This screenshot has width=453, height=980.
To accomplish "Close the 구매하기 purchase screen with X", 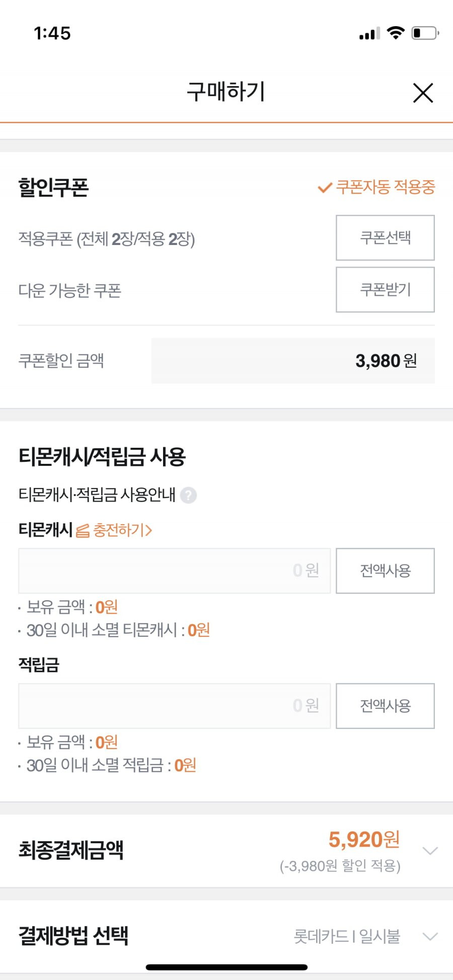I will pos(423,93).
